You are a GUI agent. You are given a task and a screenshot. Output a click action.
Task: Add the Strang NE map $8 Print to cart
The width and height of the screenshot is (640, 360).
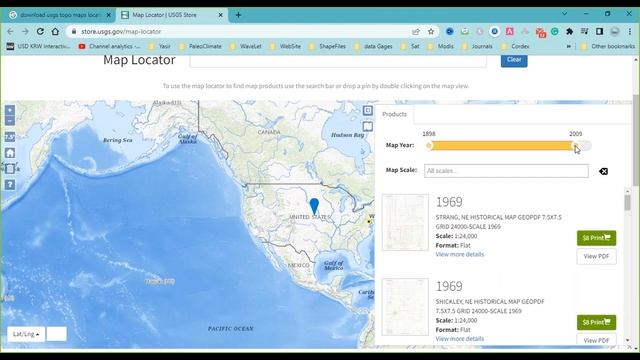tap(596, 238)
